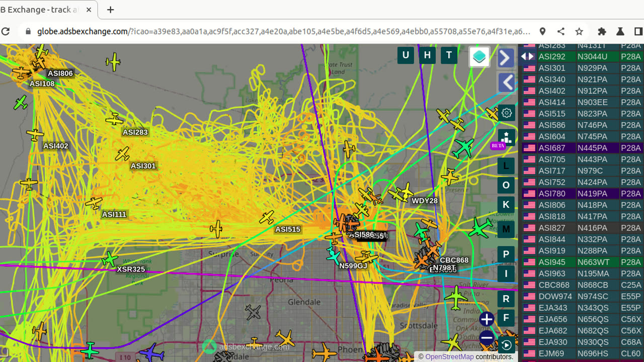Toggle the O map button

pos(506,185)
